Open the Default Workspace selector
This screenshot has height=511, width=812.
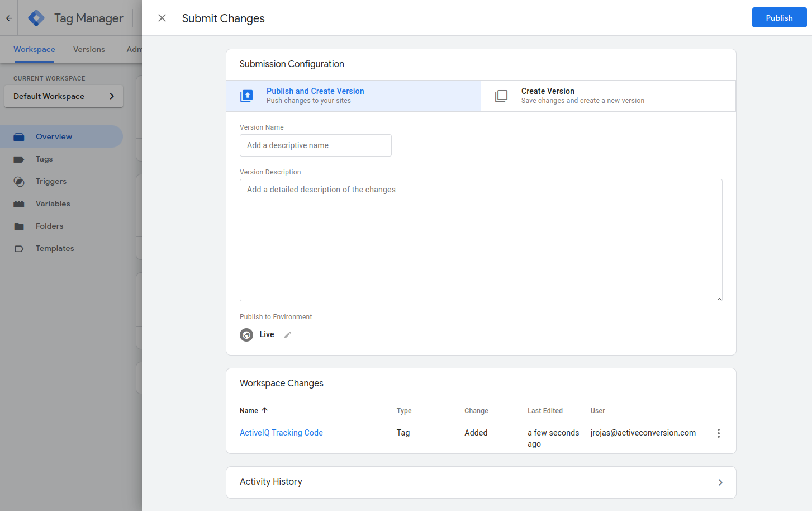(64, 96)
